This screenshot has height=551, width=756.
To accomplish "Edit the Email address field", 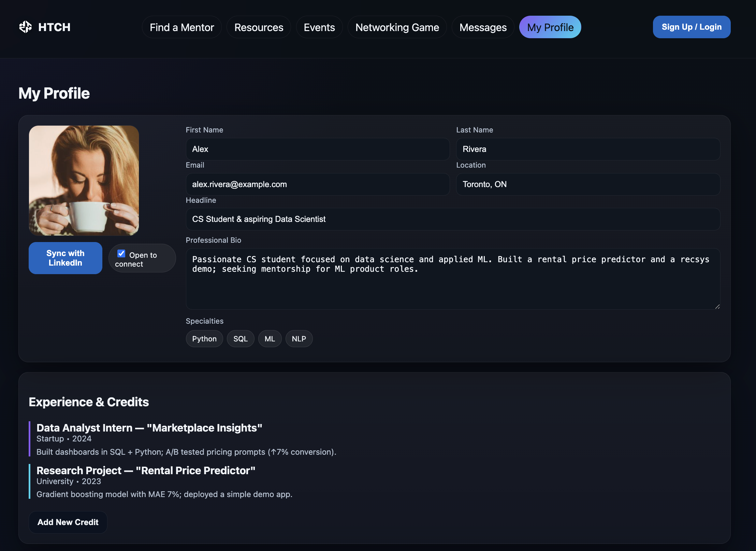I will tap(317, 184).
